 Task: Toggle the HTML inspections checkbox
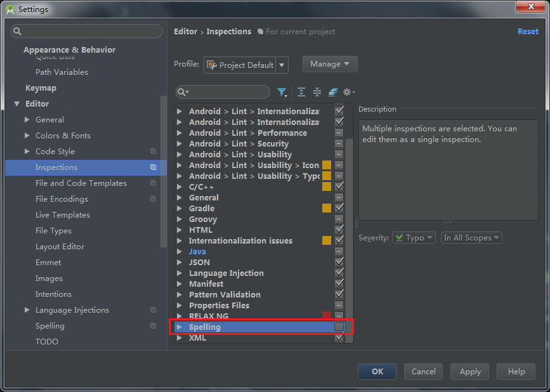pyautogui.click(x=339, y=230)
